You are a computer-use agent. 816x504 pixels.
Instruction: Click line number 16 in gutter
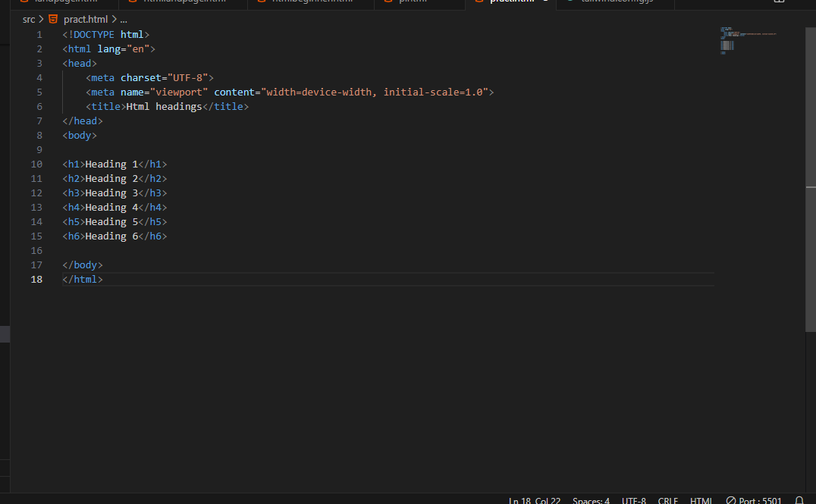click(x=36, y=251)
